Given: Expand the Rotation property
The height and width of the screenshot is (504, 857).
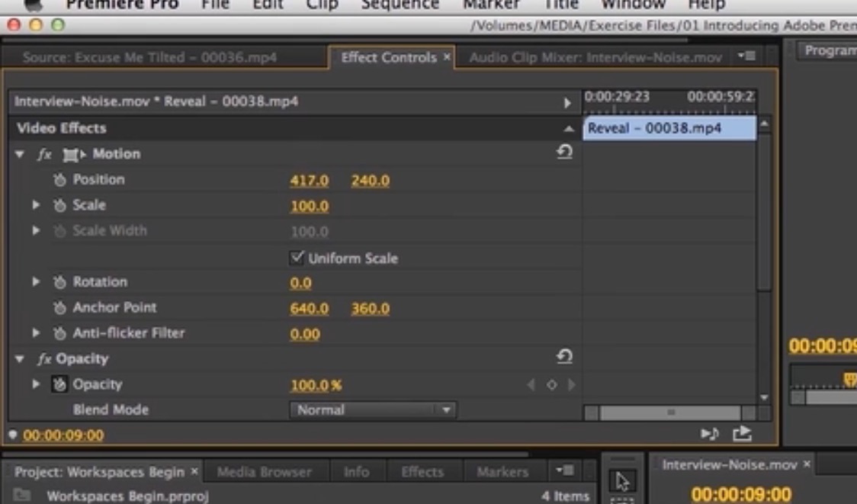Looking at the screenshot, I should tap(36, 282).
